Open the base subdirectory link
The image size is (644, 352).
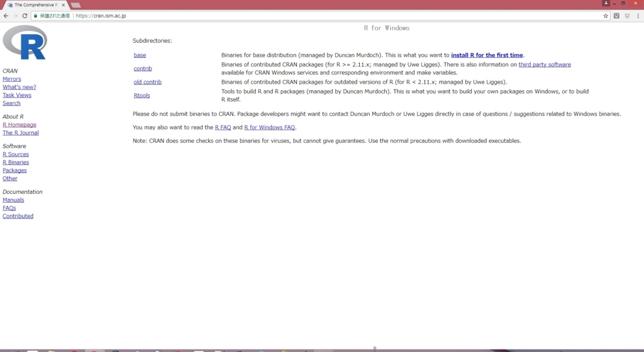140,55
